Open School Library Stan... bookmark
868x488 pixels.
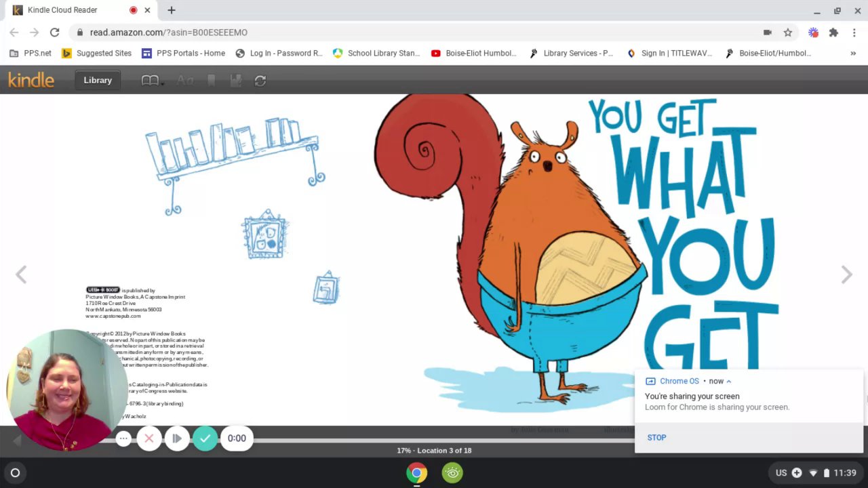click(376, 53)
